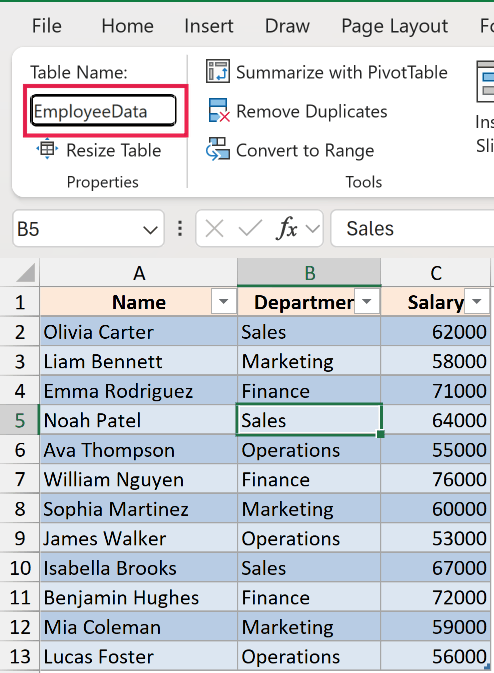Click cell containing Liam Bennett
Viewport: 494px width, 673px height.
[x=138, y=361]
